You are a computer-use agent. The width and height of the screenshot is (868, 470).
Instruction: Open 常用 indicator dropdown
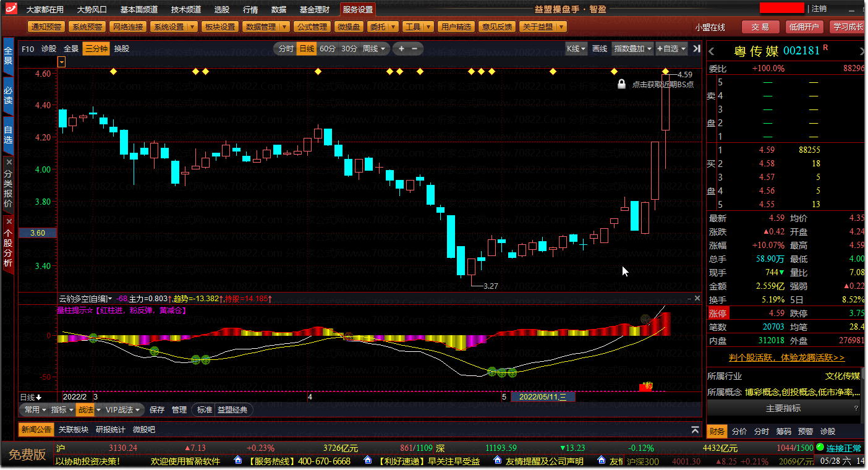(x=35, y=410)
